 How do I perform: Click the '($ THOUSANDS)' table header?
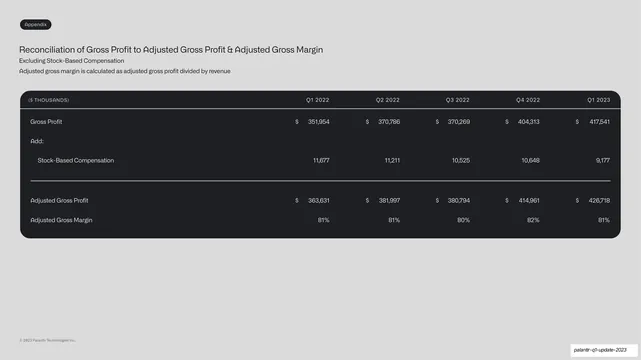coord(49,100)
